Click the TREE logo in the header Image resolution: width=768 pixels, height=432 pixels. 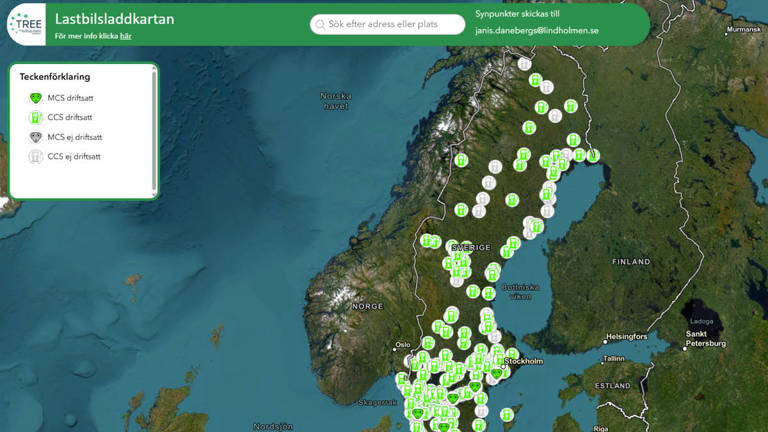tap(25, 24)
